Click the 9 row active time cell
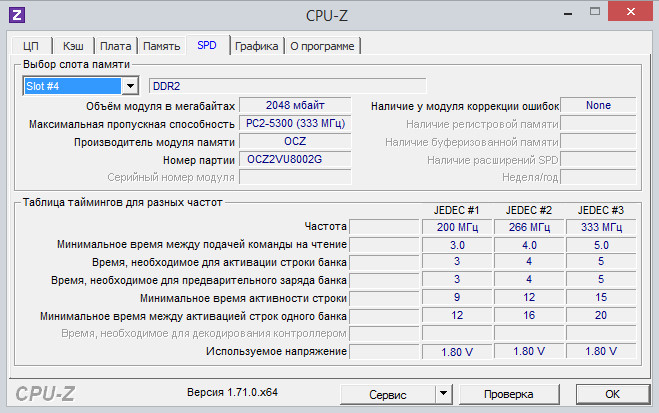This screenshot has width=659, height=413. (457, 297)
